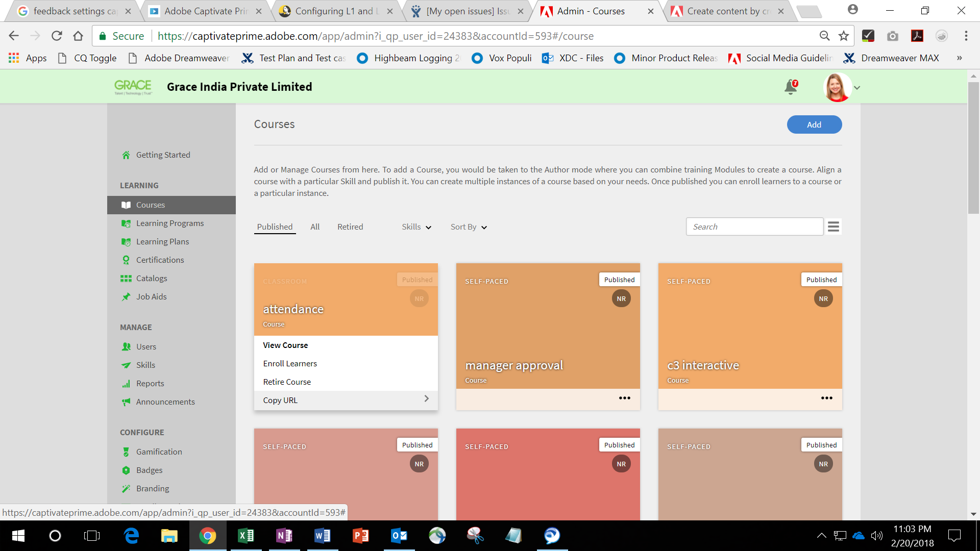
Task: Choose Retire Course in the menu
Action: tap(286, 382)
